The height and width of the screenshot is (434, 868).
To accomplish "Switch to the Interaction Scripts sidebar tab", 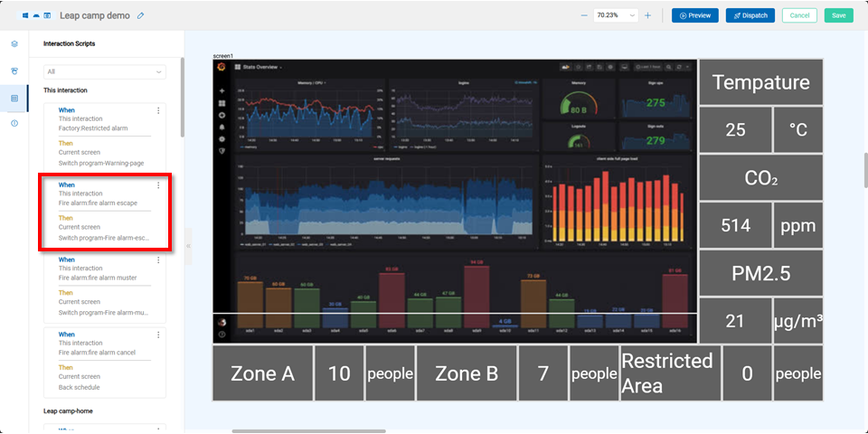I will click(14, 98).
